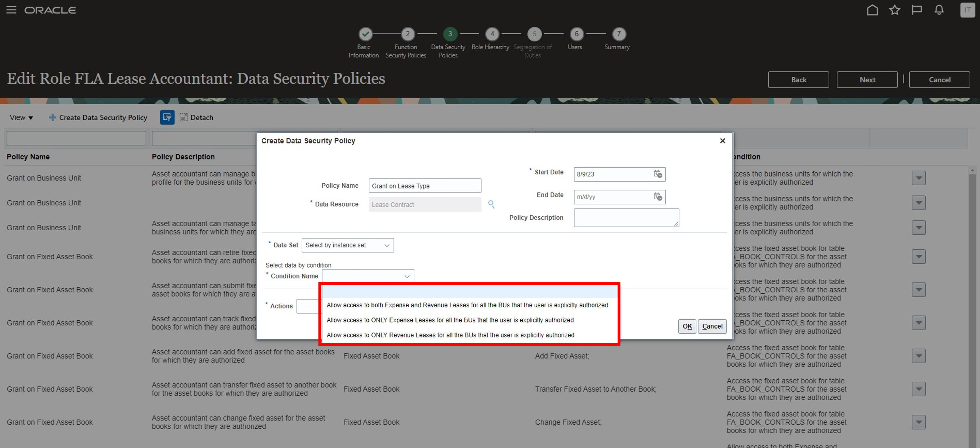Open the Watchlist flag icon
980x448 pixels.
(x=916, y=10)
